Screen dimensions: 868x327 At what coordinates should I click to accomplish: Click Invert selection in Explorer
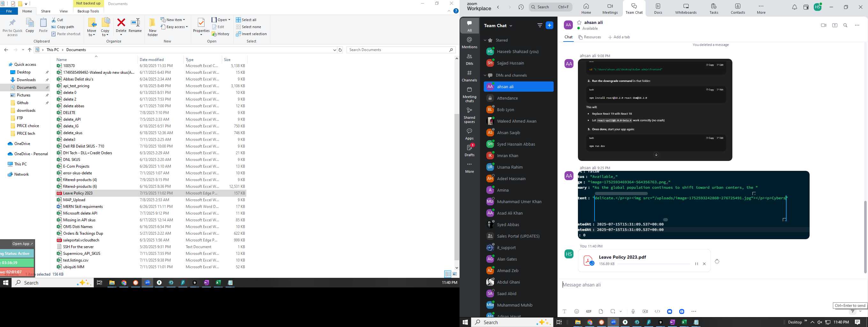pos(251,34)
